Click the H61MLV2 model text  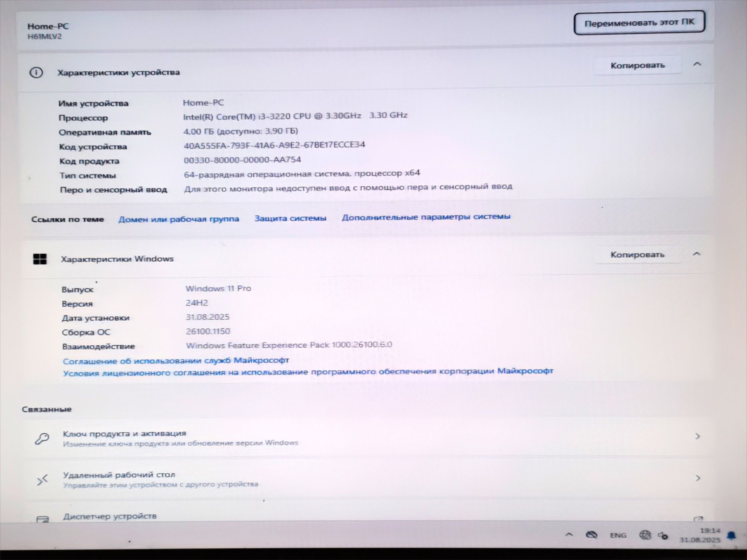pyautogui.click(x=44, y=37)
